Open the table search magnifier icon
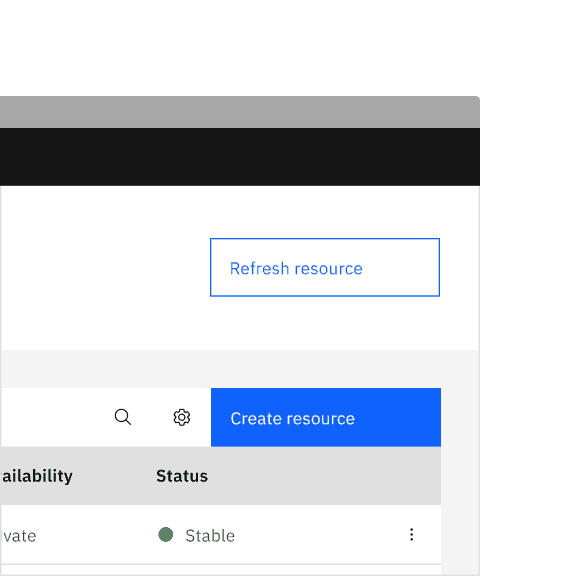 click(123, 417)
